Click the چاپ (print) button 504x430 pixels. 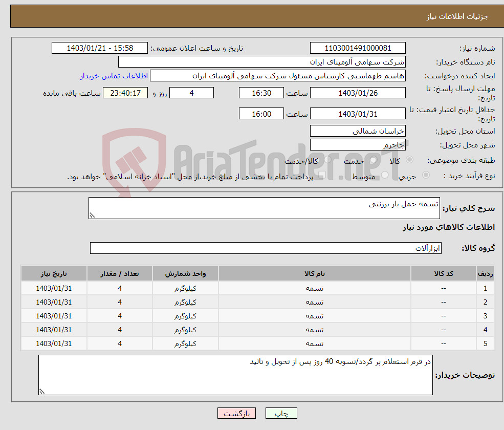[x=281, y=413]
